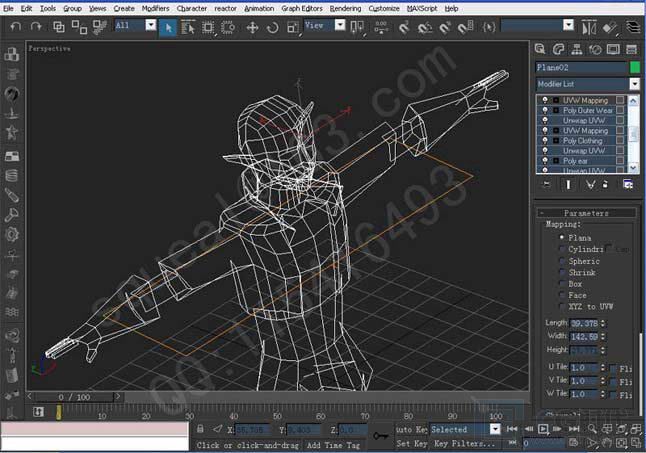
Task: Open the Selected key filter dropdown
Action: pos(495,429)
